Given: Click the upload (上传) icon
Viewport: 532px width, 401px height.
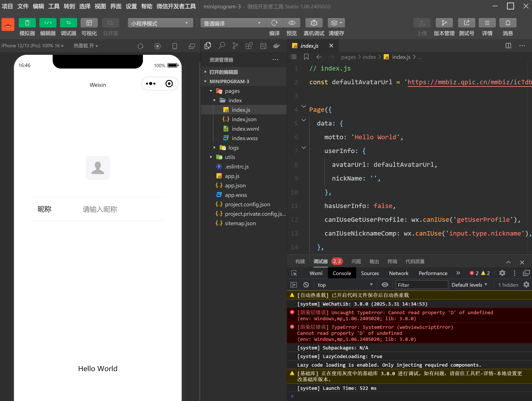Looking at the screenshot, I should 422,23.
